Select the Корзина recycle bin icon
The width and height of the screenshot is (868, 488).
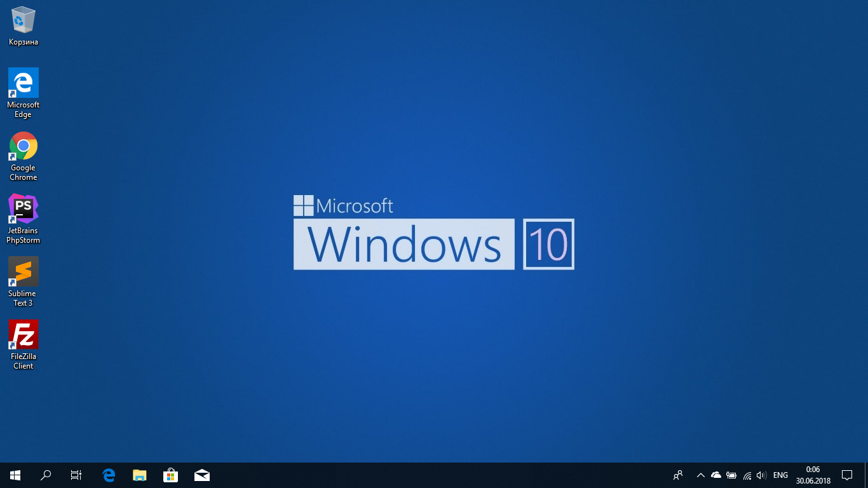click(24, 26)
